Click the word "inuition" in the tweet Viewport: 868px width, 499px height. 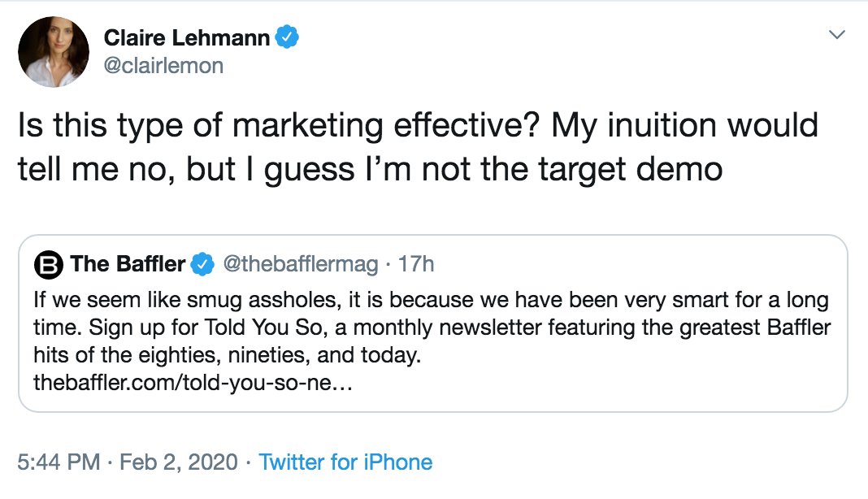(x=674, y=127)
